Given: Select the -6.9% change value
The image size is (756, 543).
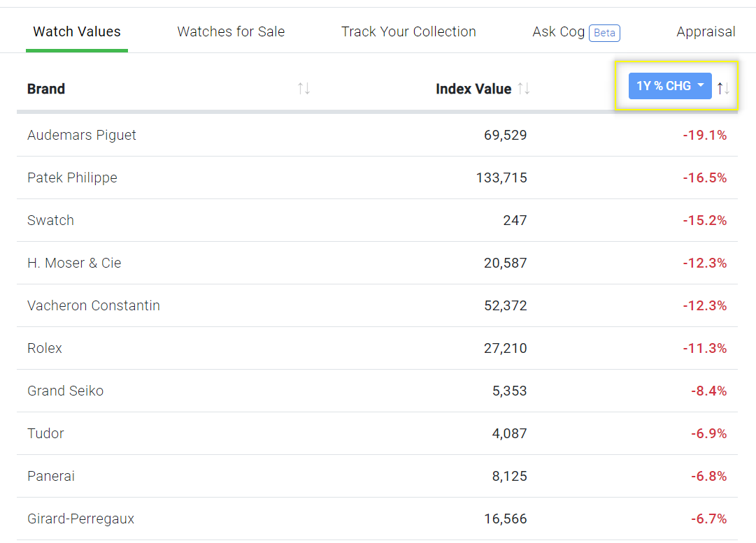Looking at the screenshot, I should click(x=708, y=433).
